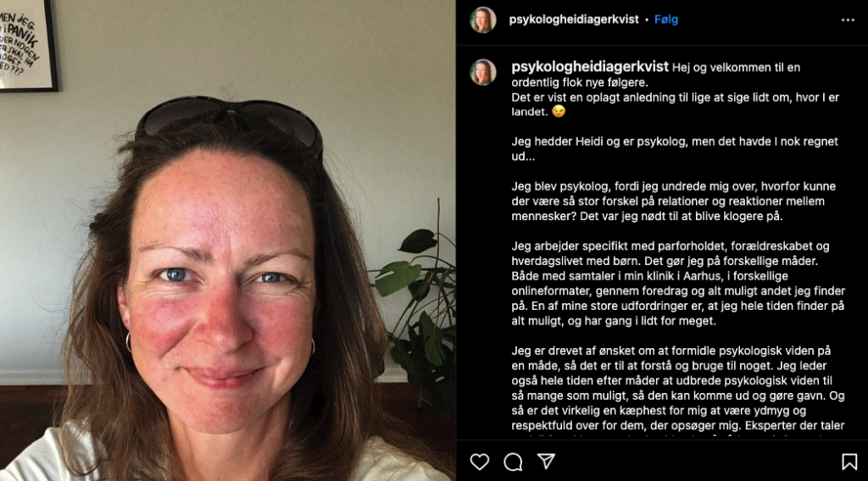Click the bold psykologheidiagerkvist name in caption
Image resolution: width=868 pixels, height=481 pixels.
point(590,67)
